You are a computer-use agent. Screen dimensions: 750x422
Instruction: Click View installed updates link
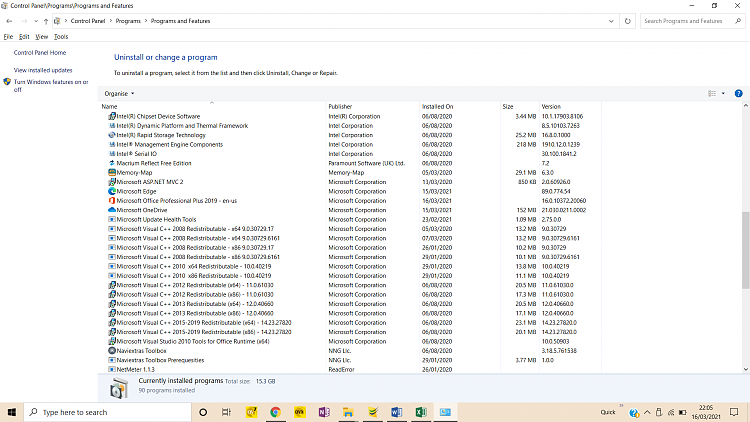pos(43,70)
